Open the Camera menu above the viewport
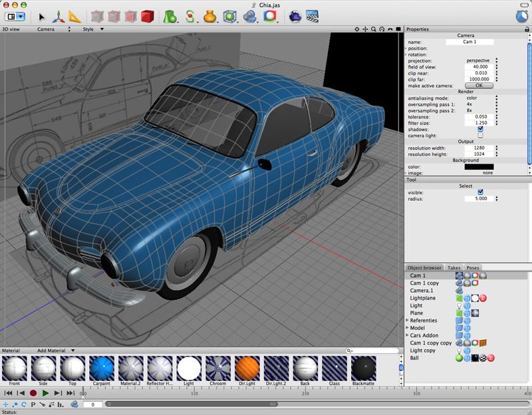 (45, 29)
